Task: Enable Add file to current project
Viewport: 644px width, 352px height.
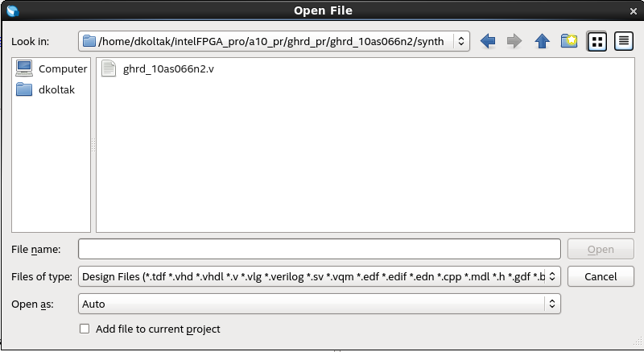Action: coord(85,329)
